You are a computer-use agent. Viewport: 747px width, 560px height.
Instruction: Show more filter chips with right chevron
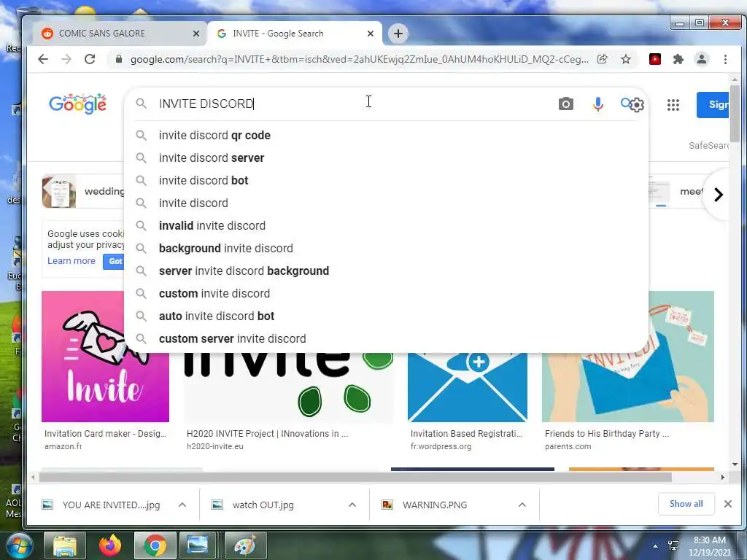[x=719, y=194]
